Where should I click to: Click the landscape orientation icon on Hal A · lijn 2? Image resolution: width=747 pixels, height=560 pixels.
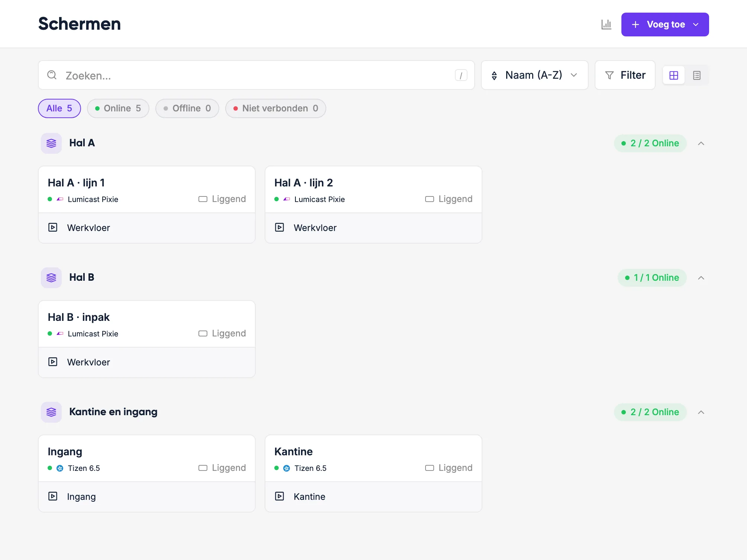pos(430,199)
